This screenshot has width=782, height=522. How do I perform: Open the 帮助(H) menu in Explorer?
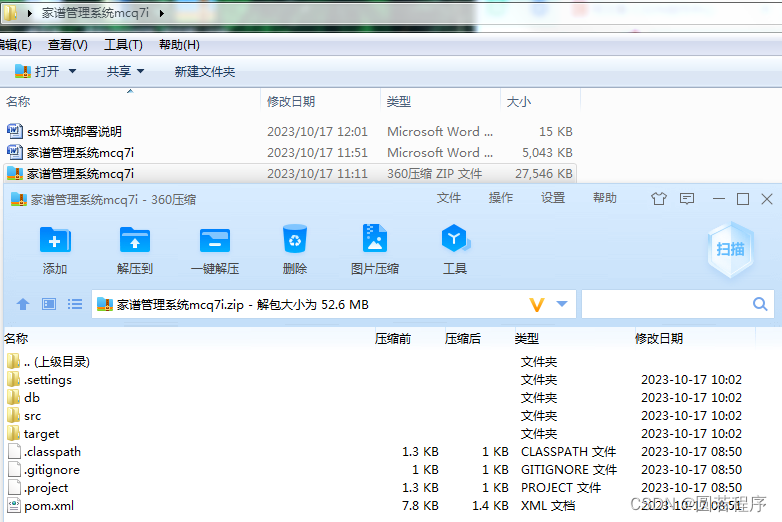tap(179, 45)
